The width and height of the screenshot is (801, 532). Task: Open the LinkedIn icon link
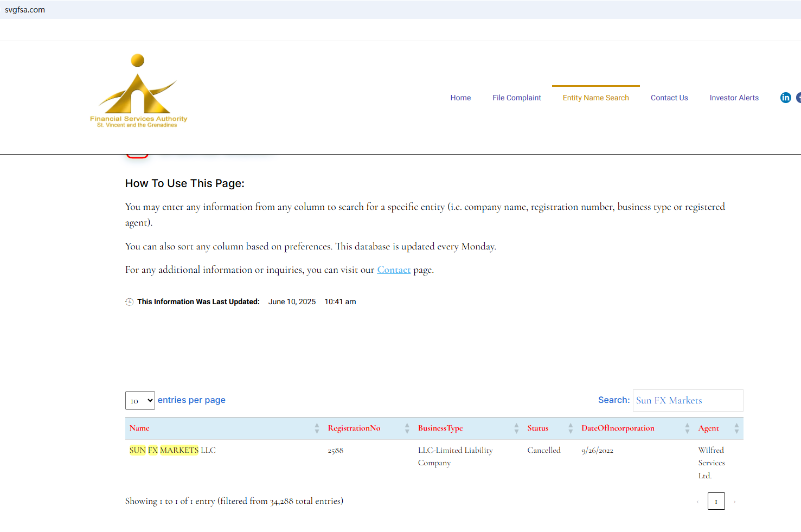click(x=785, y=98)
